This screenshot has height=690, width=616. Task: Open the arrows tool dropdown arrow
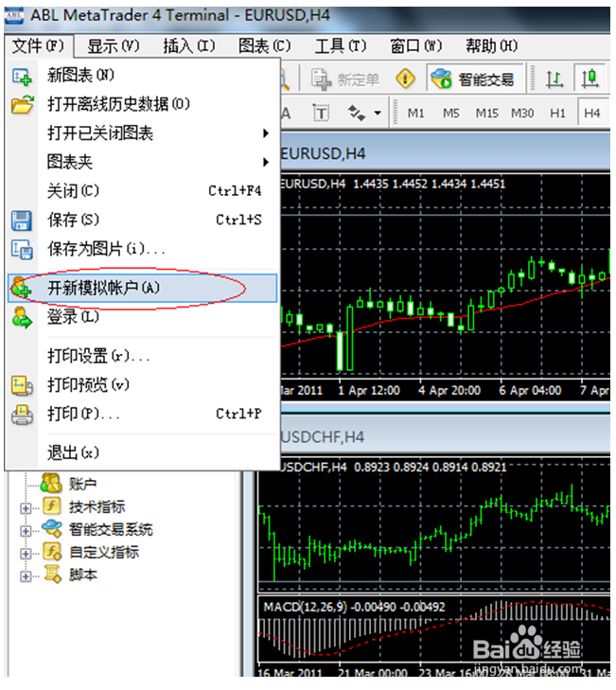tap(378, 113)
